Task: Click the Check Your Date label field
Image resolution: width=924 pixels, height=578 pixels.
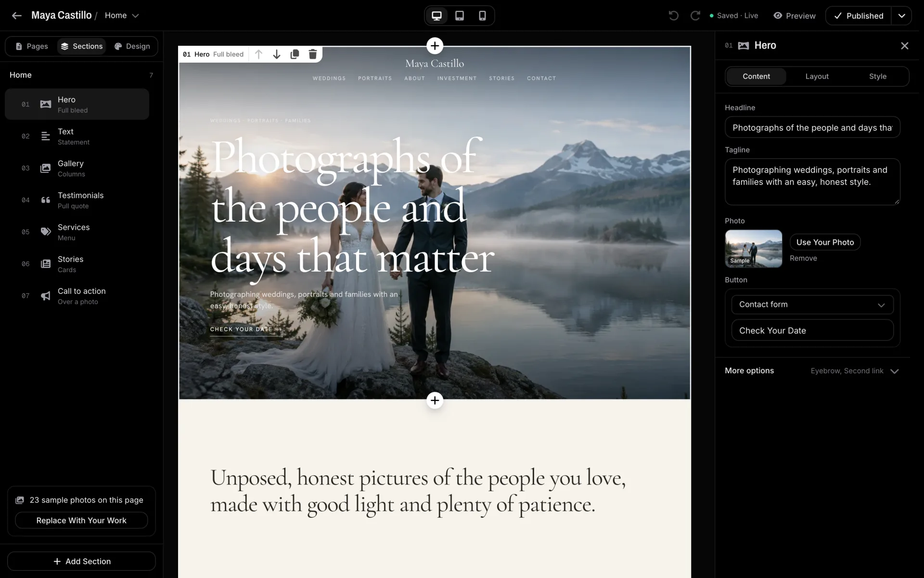Action: 812,330
